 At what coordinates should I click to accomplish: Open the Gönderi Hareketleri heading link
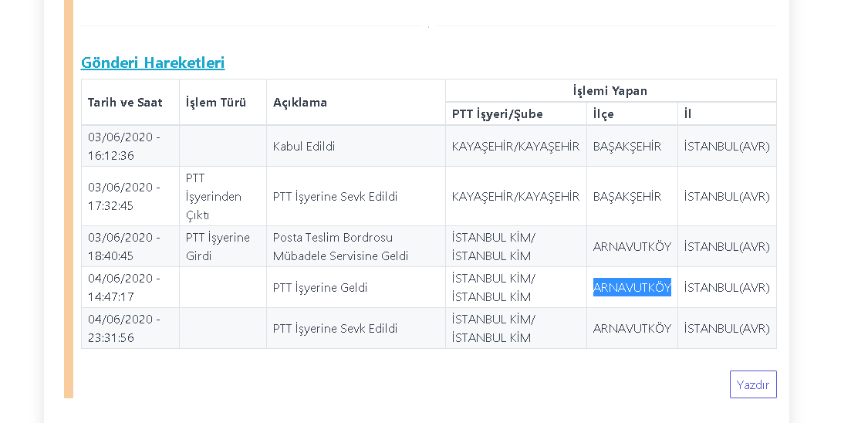coord(153,63)
